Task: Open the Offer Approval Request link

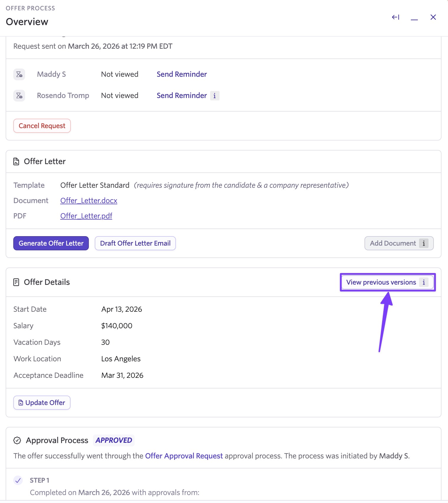Action: (x=184, y=456)
